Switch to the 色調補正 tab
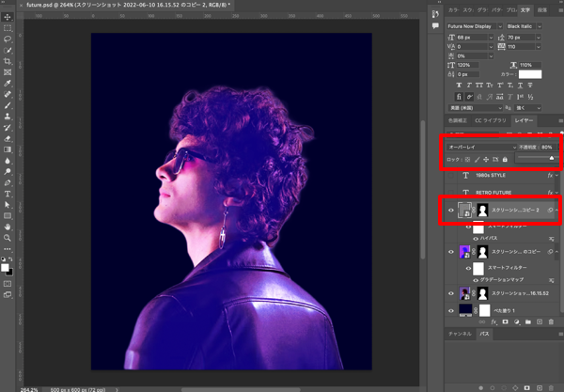 tap(458, 120)
